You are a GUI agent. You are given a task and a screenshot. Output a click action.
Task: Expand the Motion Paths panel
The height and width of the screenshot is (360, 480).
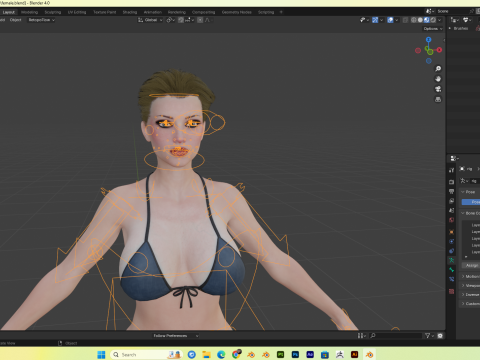(x=470, y=276)
